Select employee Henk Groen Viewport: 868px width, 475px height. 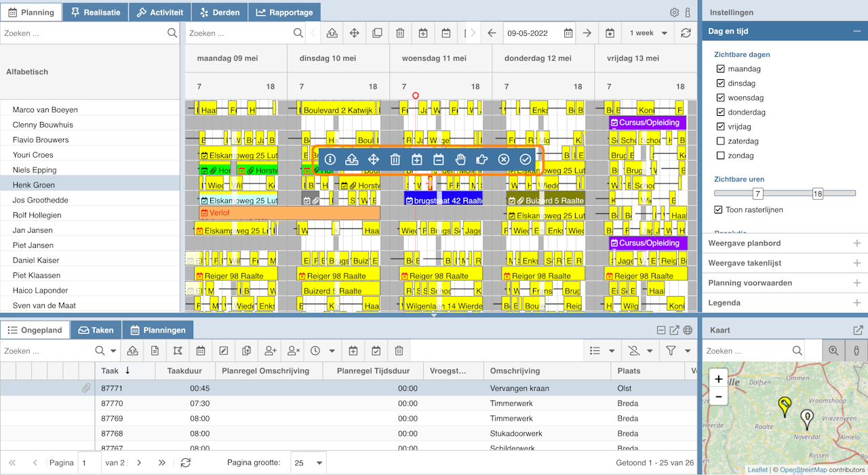coord(34,185)
